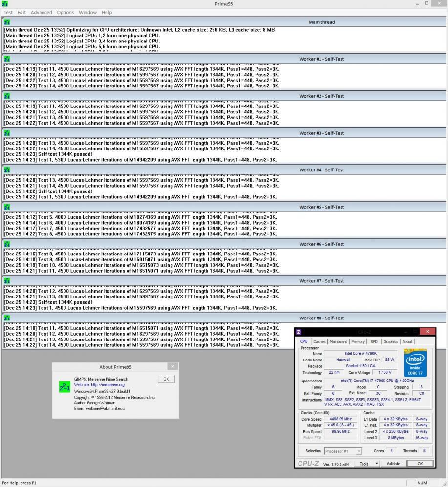Close the About Prime95 dialog
Image resolution: width=448 pixels, height=487 pixels.
(173, 366)
